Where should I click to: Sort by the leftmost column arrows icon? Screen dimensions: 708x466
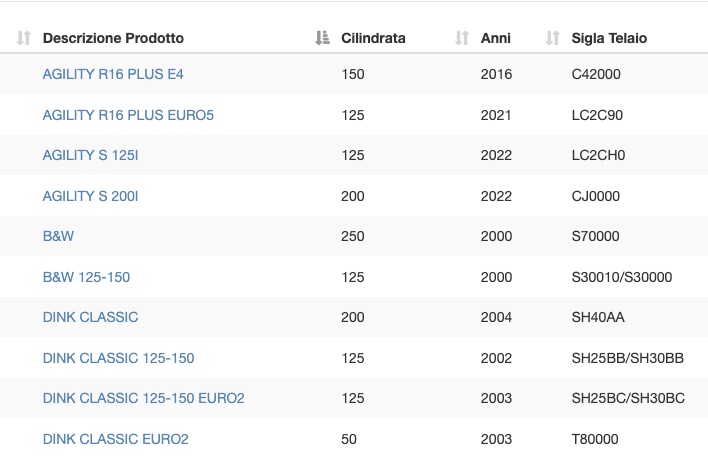(23, 38)
